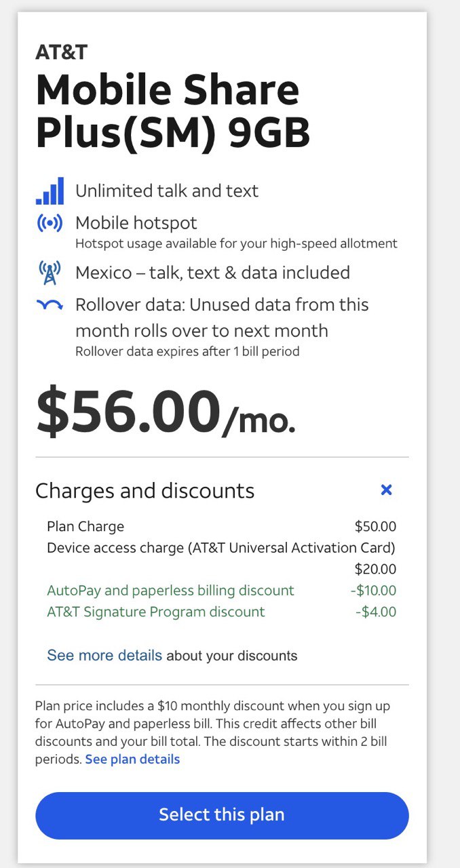460x868 pixels.
Task: Click the Mobile Share Plus(SM) 9GB title
Action: point(172,111)
